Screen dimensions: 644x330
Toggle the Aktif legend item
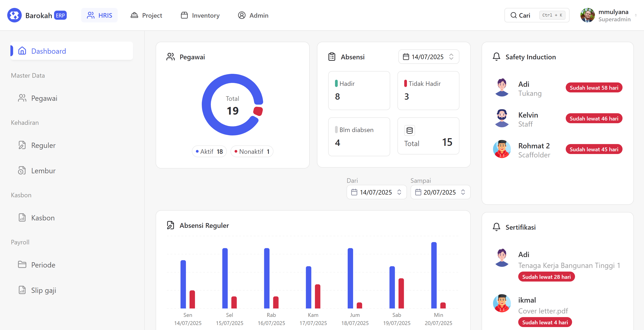tap(209, 152)
